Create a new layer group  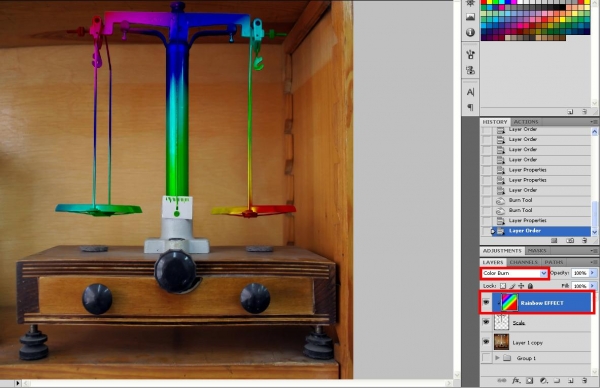(x=557, y=381)
